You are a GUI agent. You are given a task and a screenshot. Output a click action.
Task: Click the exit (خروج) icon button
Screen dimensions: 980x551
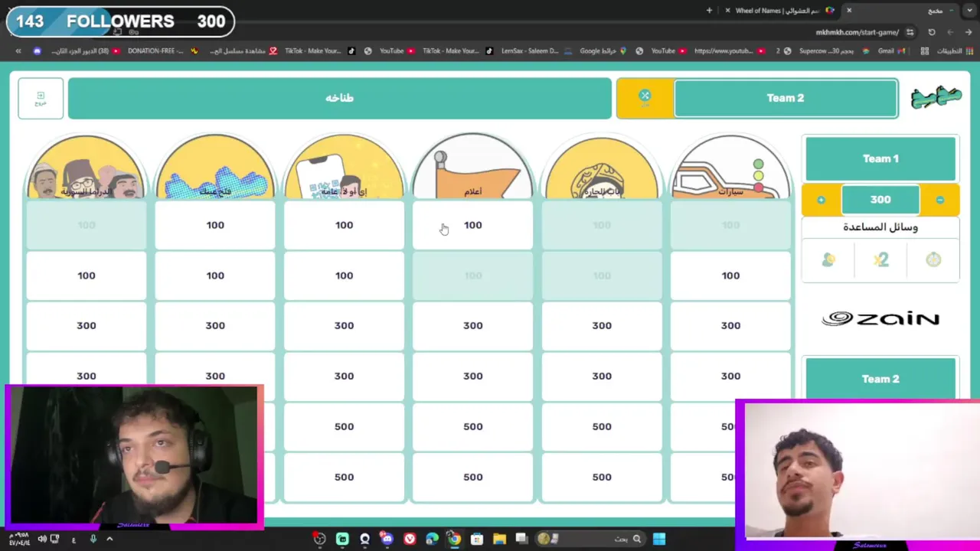[41, 99]
